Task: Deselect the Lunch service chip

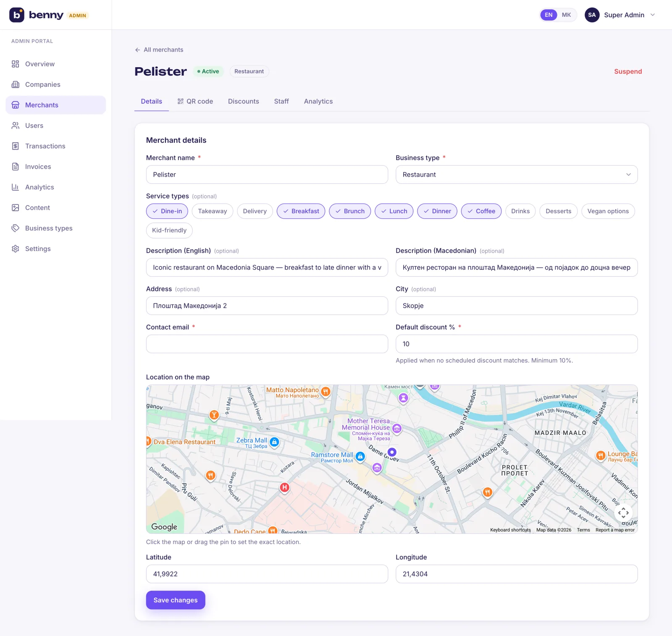Action: pyautogui.click(x=394, y=211)
